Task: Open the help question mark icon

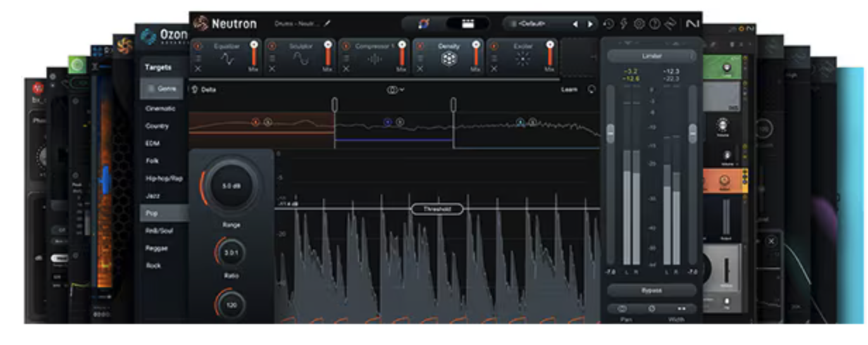Action: pos(655,24)
